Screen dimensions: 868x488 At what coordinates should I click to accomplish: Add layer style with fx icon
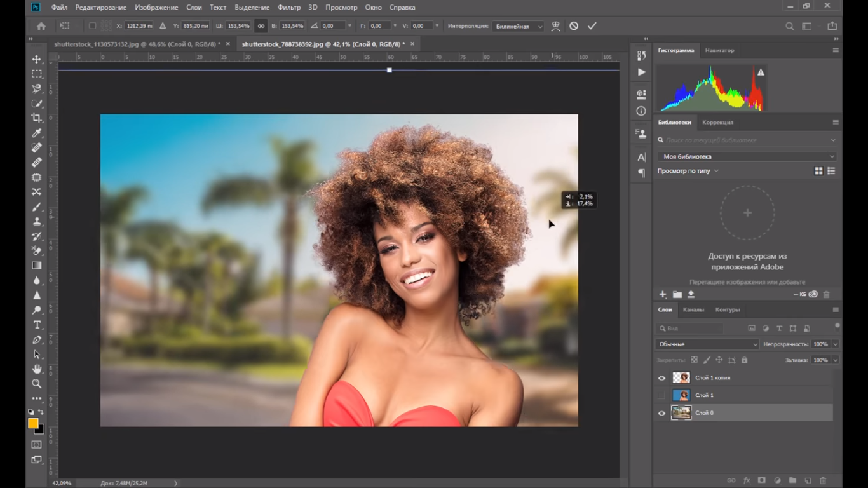(747, 480)
